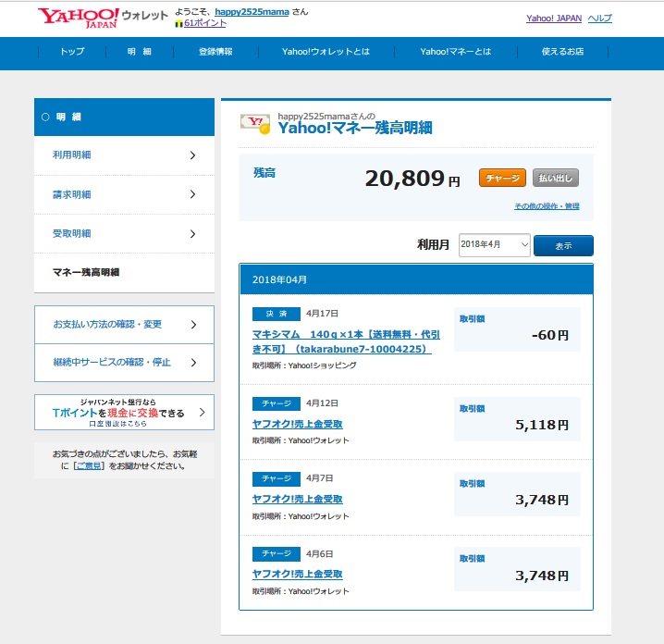Open 継続中サービスの確認・停止
The image size is (664, 644).
[x=124, y=363]
